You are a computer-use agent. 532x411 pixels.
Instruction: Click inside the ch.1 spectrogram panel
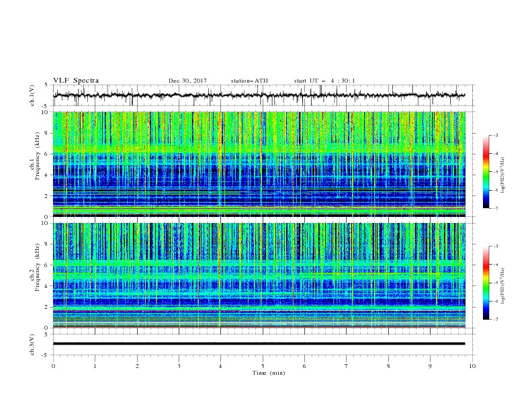click(x=259, y=164)
